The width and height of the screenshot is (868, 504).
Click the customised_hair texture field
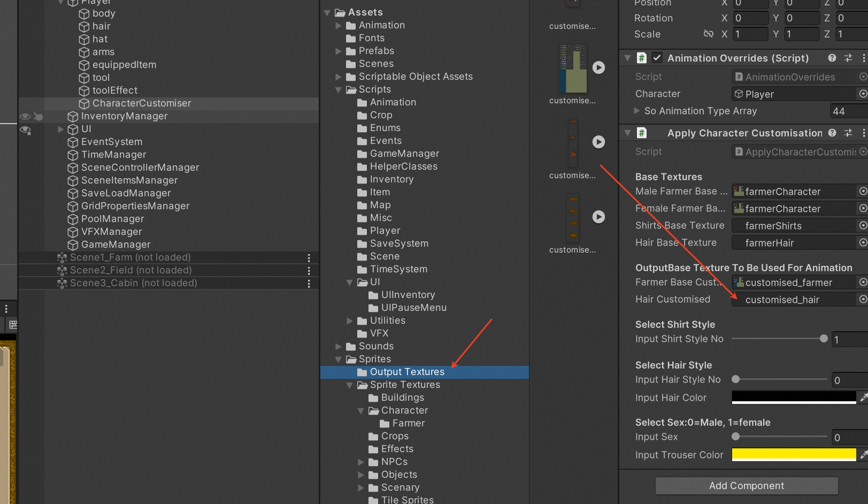(x=794, y=300)
